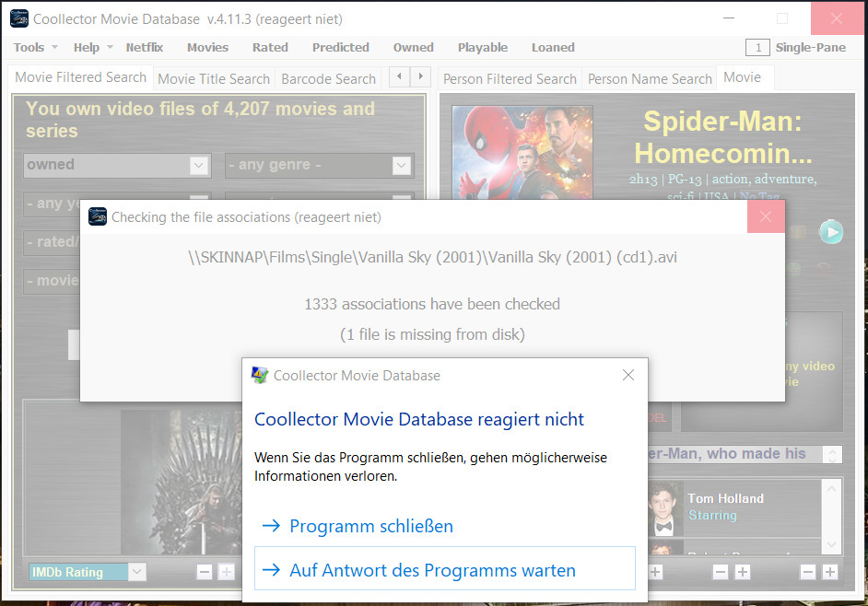Expand the any genre dropdown

402,165
